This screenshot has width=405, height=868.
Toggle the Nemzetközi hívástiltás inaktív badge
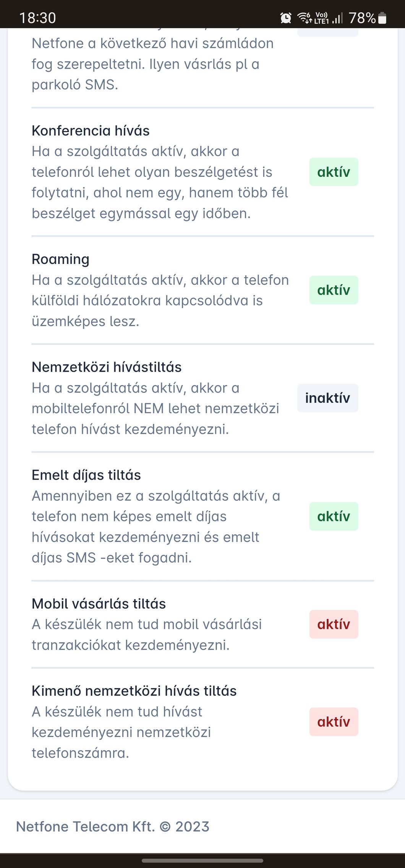click(x=327, y=398)
